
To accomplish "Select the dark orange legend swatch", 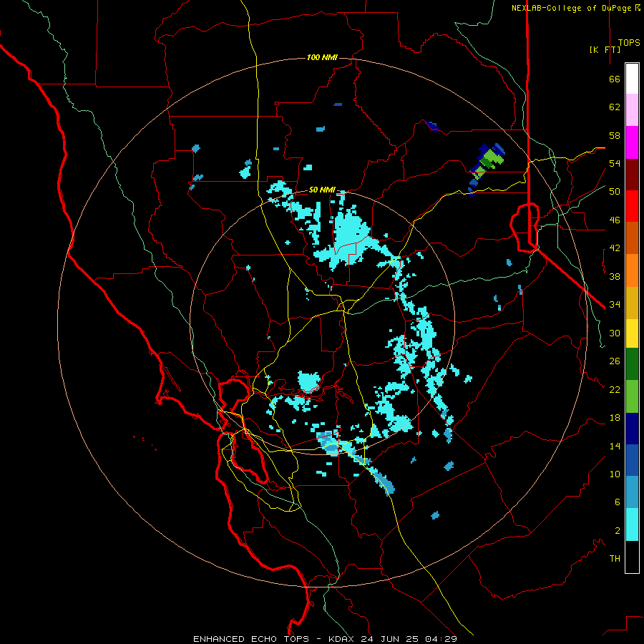I will [632, 238].
